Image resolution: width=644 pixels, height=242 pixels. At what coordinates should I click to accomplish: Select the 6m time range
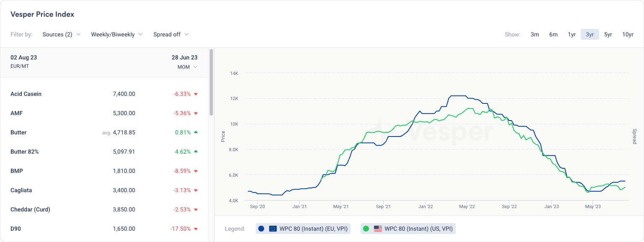[x=553, y=34]
